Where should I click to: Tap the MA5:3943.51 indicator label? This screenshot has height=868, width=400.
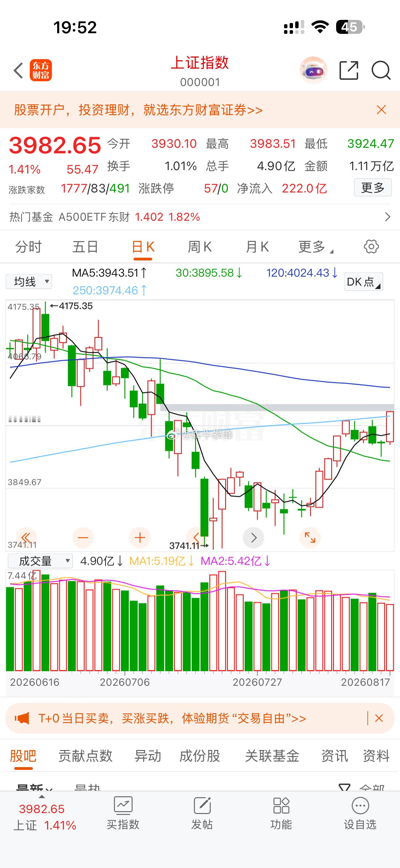tap(109, 273)
